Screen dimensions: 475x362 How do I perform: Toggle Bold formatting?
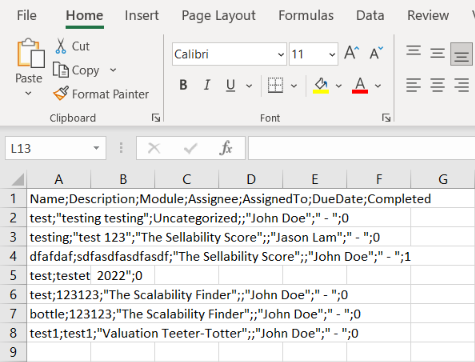[x=183, y=85]
